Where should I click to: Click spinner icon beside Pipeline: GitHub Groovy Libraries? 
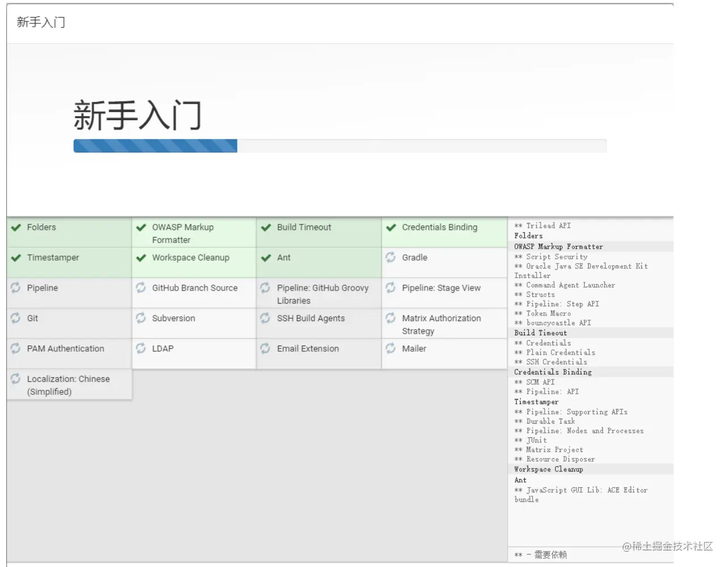tap(265, 288)
